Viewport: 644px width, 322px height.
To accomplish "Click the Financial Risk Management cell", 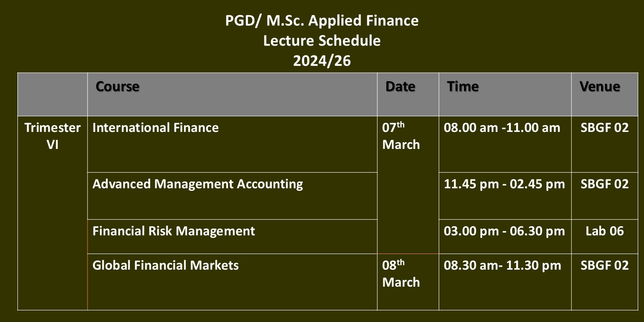I will [x=174, y=231].
